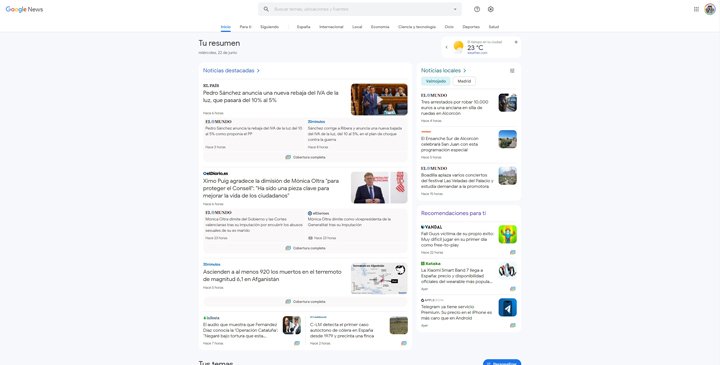Open the España section
720x365 pixels.
coord(304,27)
